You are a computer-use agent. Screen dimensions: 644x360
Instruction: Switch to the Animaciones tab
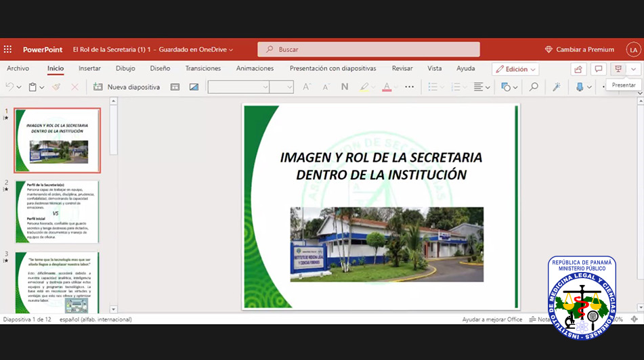255,68
